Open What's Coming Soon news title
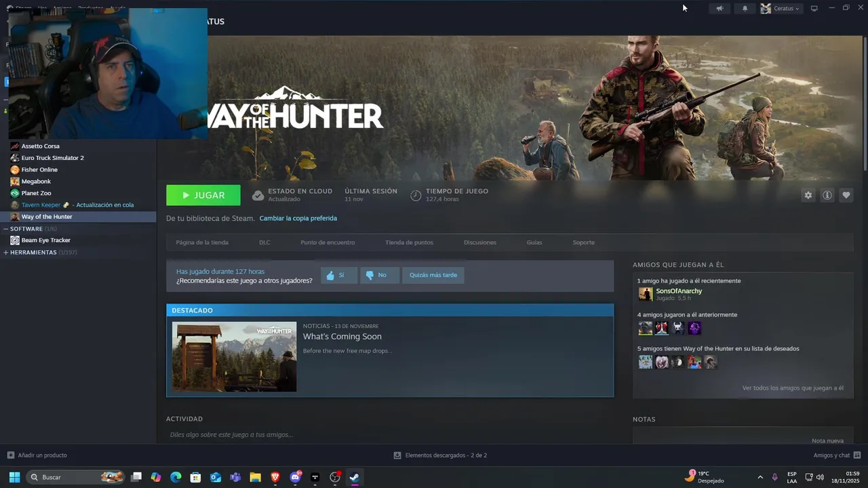 tap(342, 337)
